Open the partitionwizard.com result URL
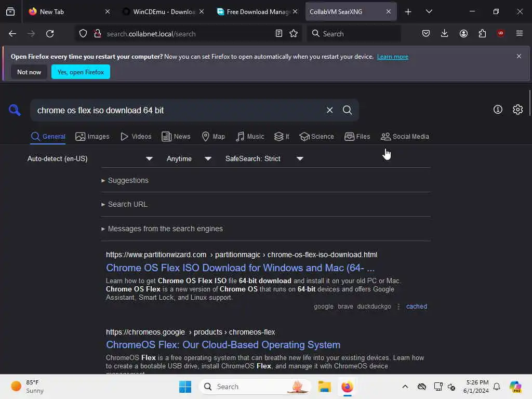 pyautogui.click(x=242, y=255)
